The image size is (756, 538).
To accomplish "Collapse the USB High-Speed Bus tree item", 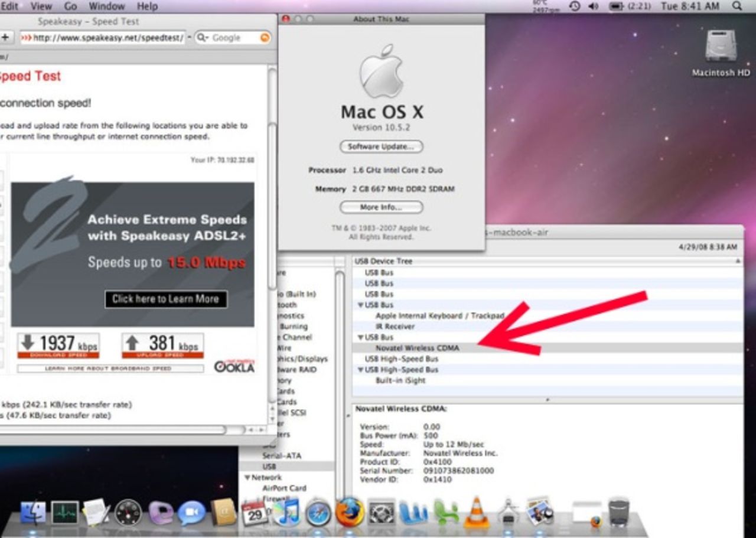I will (360, 369).
